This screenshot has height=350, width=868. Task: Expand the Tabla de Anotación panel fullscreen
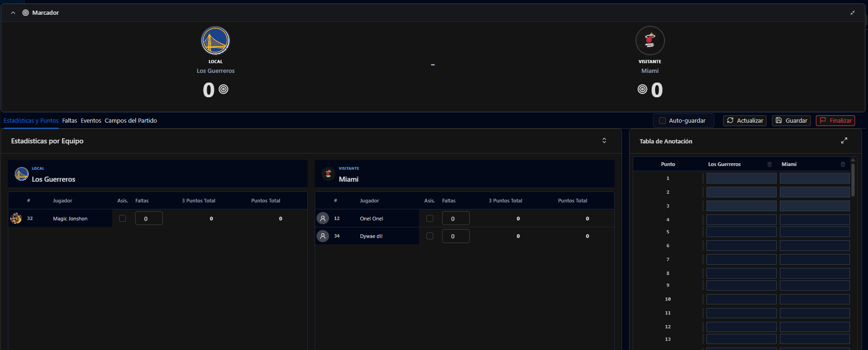[844, 141]
